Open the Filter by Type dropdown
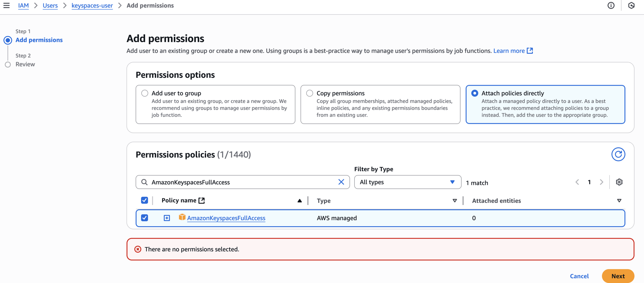The height and width of the screenshot is (283, 644). coord(408,182)
